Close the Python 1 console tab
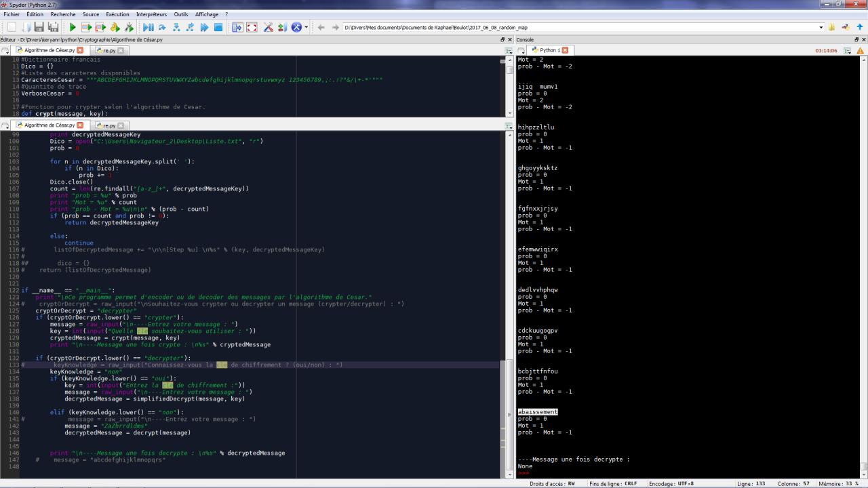The height and width of the screenshot is (488, 868). tap(566, 50)
